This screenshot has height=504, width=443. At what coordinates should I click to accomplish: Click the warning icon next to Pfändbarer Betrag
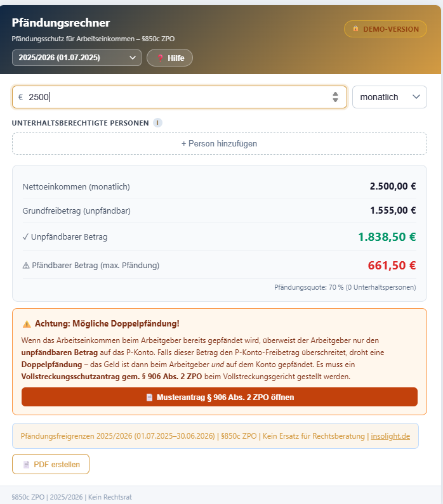[26, 266]
